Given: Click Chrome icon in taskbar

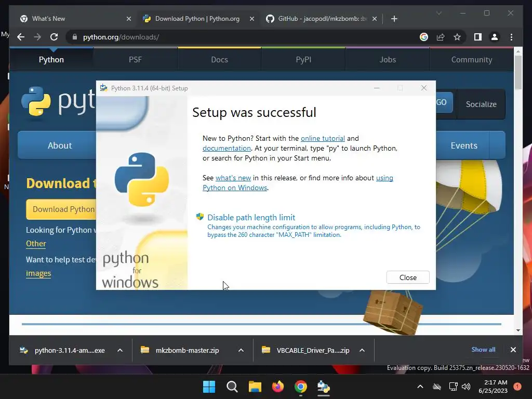Looking at the screenshot, I should 301,387.
